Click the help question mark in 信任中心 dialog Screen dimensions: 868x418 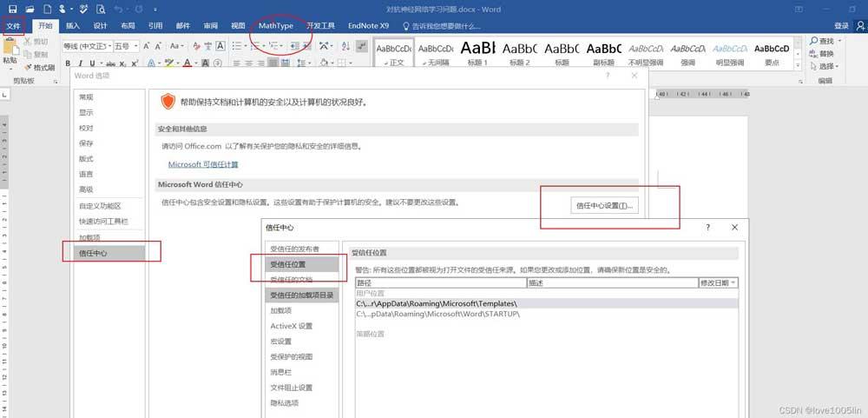click(707, 227)
